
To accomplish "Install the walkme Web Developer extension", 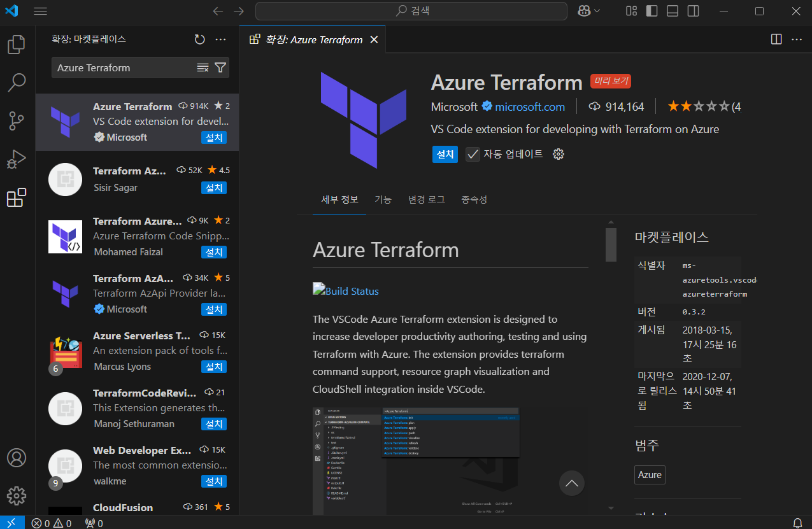I will tap(214, 481).
